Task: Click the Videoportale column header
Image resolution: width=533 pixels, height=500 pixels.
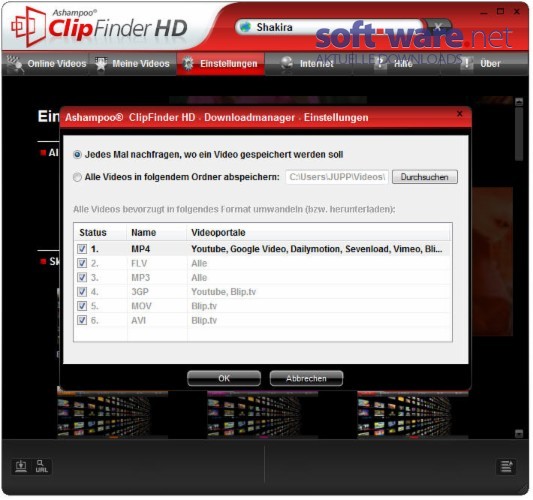Action: tap(319, 232)
